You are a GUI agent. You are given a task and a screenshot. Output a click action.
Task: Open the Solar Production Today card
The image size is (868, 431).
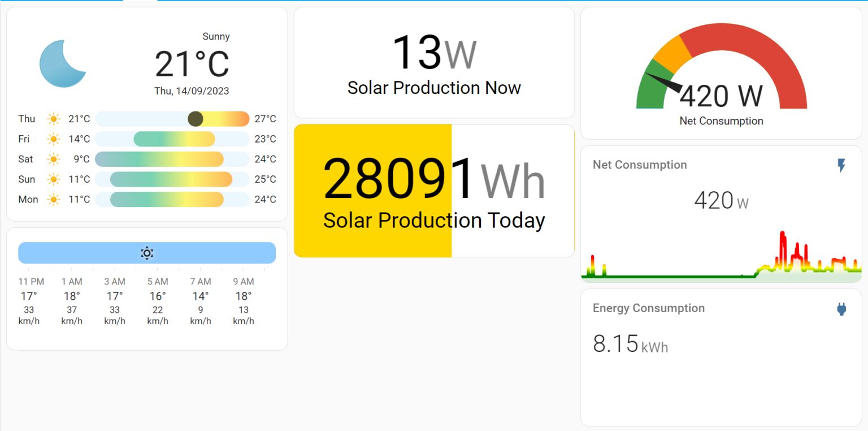coord(433,191)
